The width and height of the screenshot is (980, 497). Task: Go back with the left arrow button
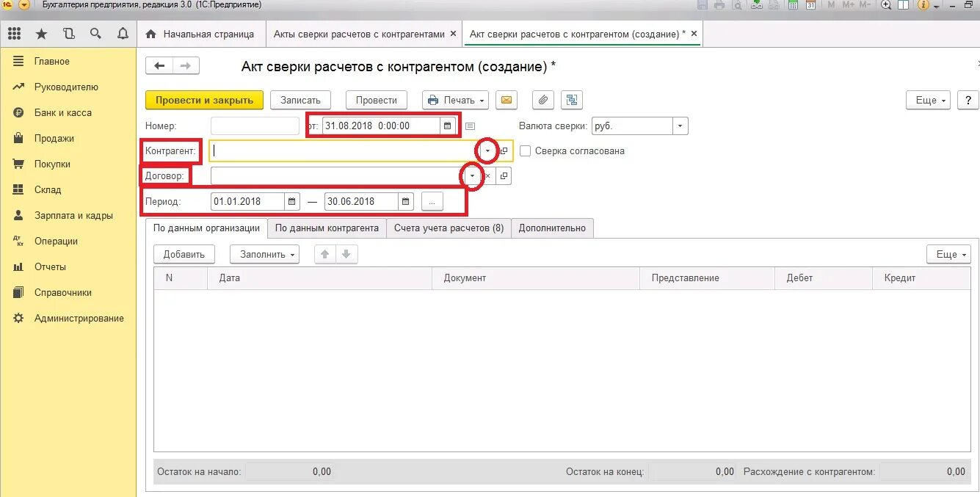click(x=159, y=66)
